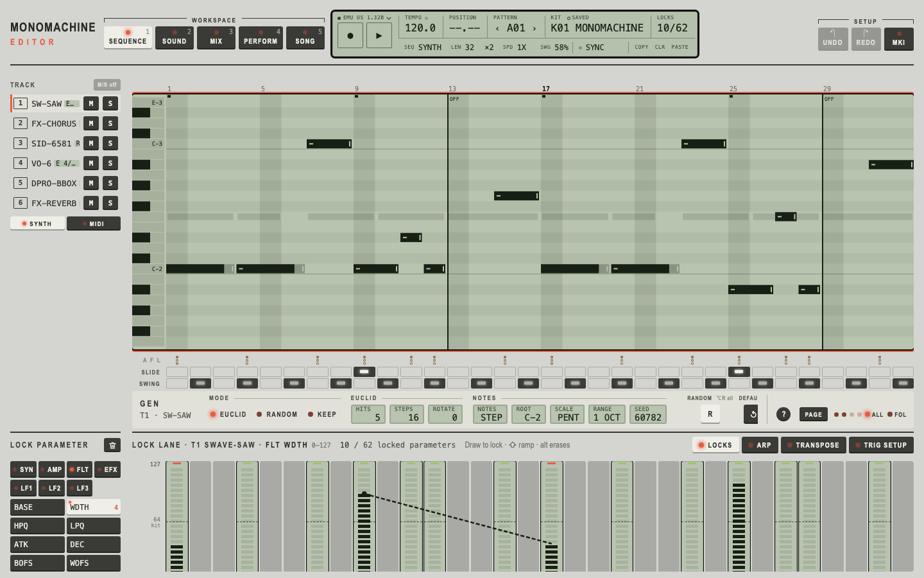The image size is (924, 578).
Task: Open the TRIG SETUP lane
Action: tap(881, 445)
